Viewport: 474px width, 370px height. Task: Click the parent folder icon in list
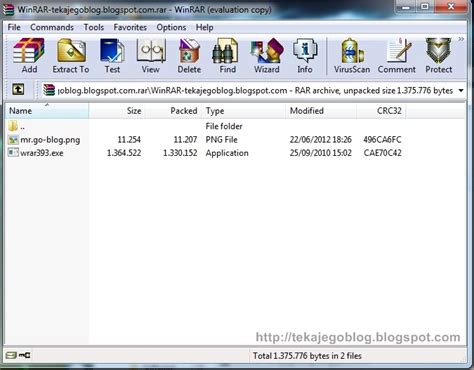click(13, 126)
